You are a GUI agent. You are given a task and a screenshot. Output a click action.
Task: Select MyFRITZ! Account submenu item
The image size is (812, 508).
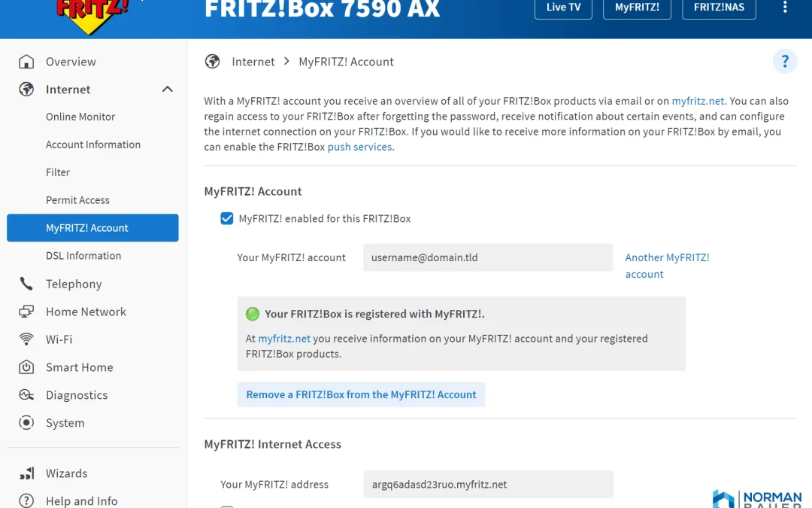(93, 227)
